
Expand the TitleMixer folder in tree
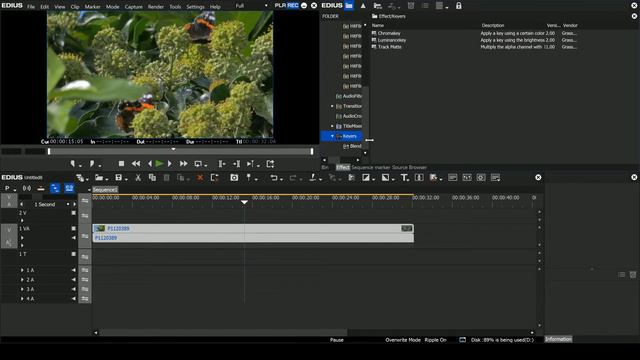coord(332,126)
